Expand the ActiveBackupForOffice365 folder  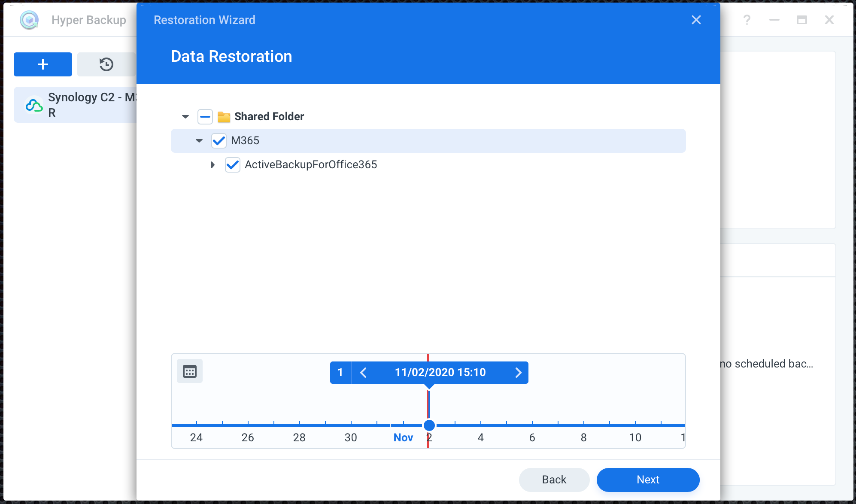[213, 165]
